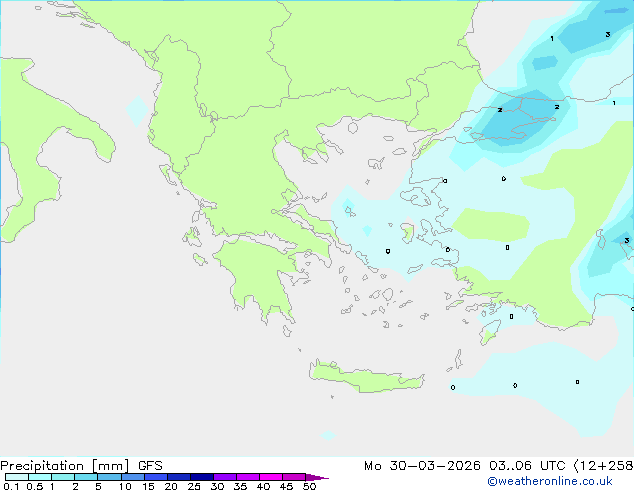This screenshot has height=490, width=634.
Task: Click the 'Mo 30-03-2026' date text
Action: point(422,466)
